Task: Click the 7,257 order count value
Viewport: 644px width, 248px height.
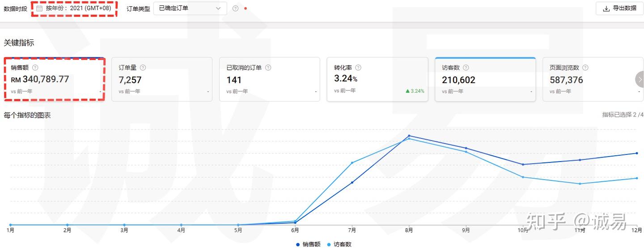Action: click(130, 80)
